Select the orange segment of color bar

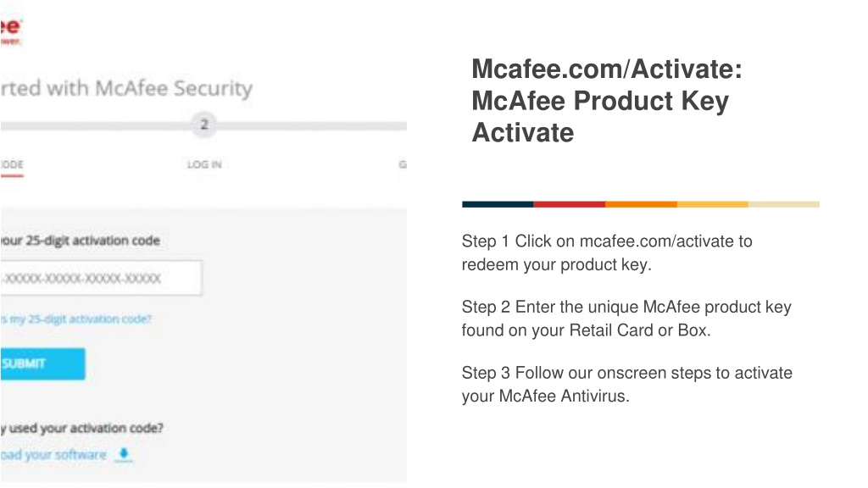pyautogui.click(x=641, y=204)
